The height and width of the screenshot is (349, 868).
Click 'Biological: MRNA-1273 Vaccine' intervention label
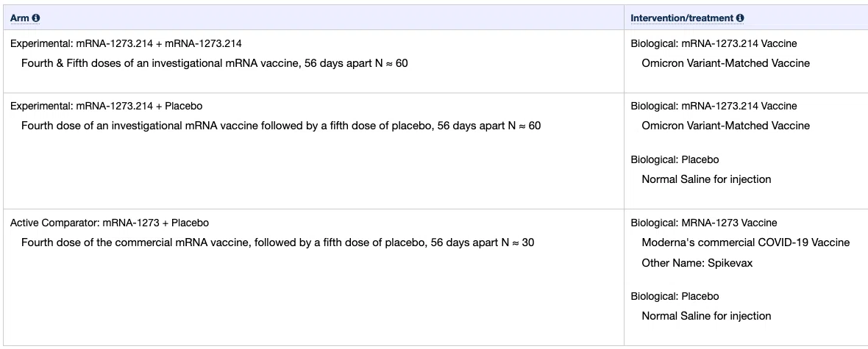tap(703, 223)
